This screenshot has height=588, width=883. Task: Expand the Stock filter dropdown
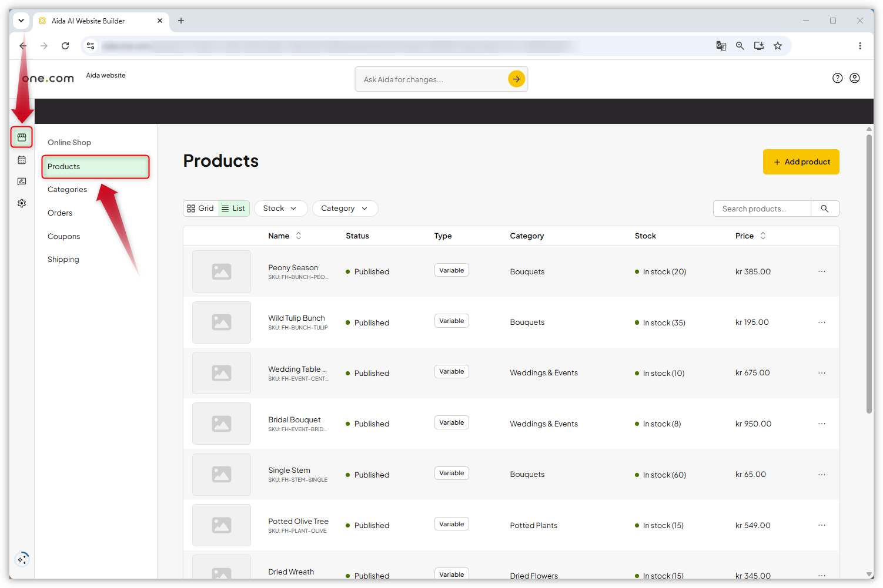coord(280,209)
